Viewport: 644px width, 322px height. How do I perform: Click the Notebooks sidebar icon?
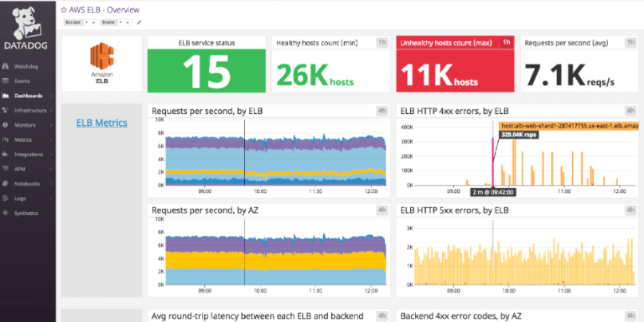(6, 184)
